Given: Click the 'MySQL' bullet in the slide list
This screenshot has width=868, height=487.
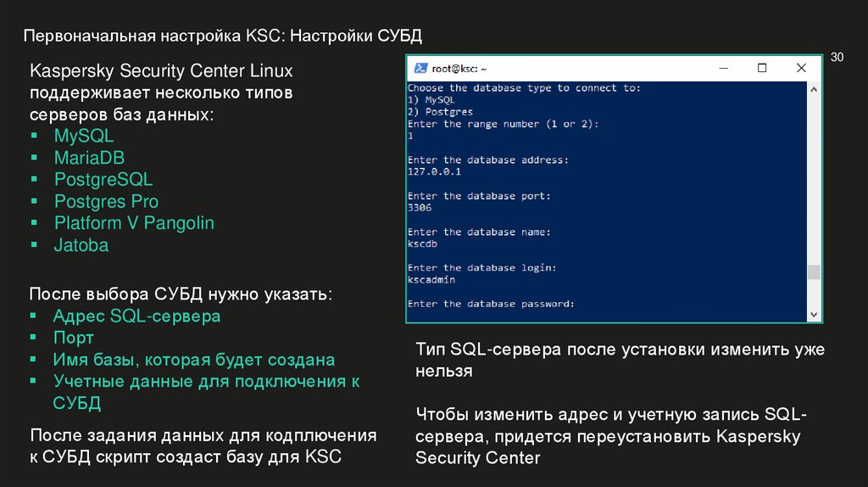Looking at the screenshot, I should coord(84,136).
